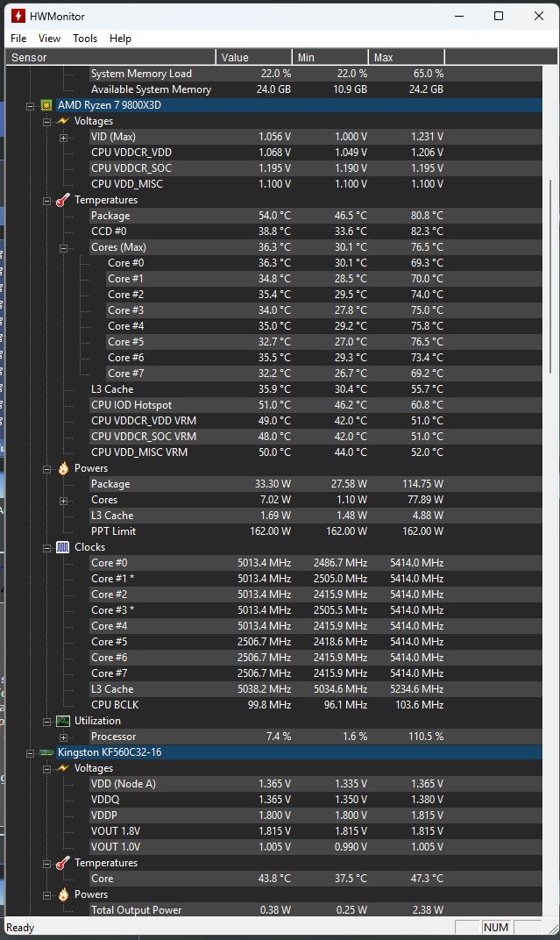Image resolution: width=560 pixels, height=940 pixels.
Task: Collapse the Kingston Voltages group
Action: (46, 769)
